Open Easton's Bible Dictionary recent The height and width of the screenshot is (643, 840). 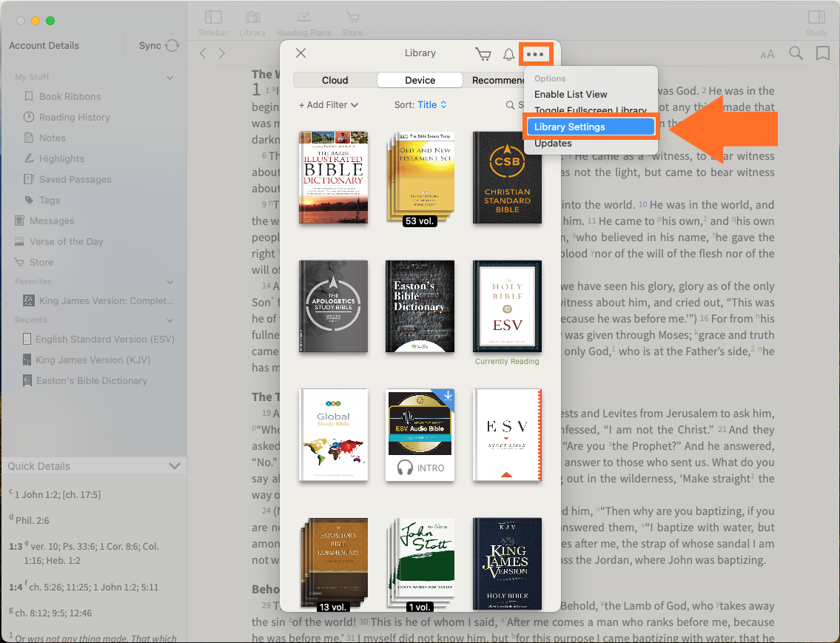[85, 380]
